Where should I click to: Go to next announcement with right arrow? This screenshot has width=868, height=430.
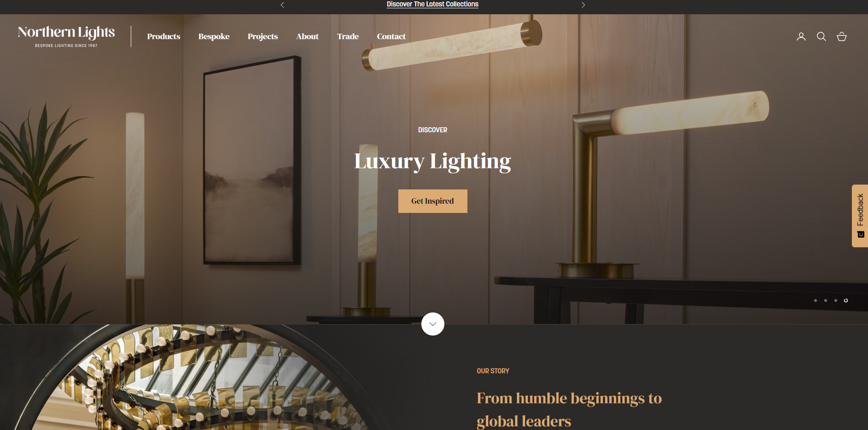(583, 5)
